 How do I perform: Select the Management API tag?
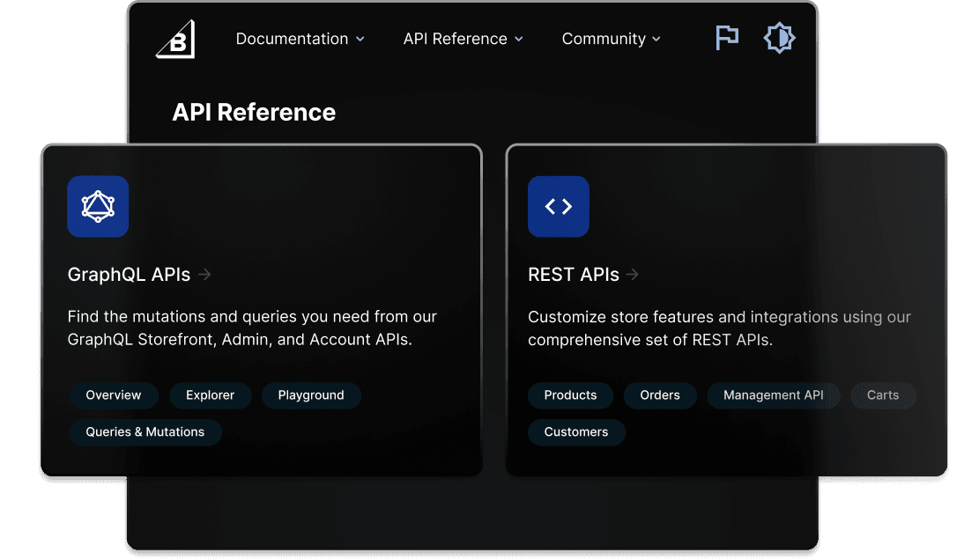(773, 395)
